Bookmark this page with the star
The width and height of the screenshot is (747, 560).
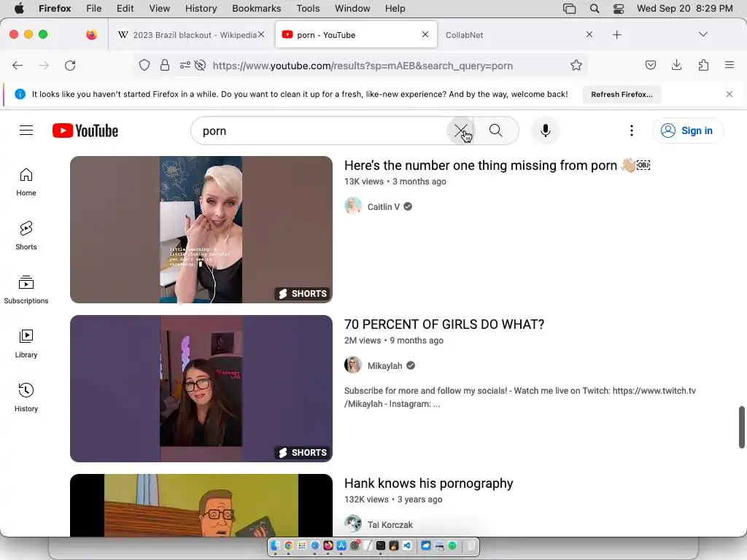click(576, 65)
